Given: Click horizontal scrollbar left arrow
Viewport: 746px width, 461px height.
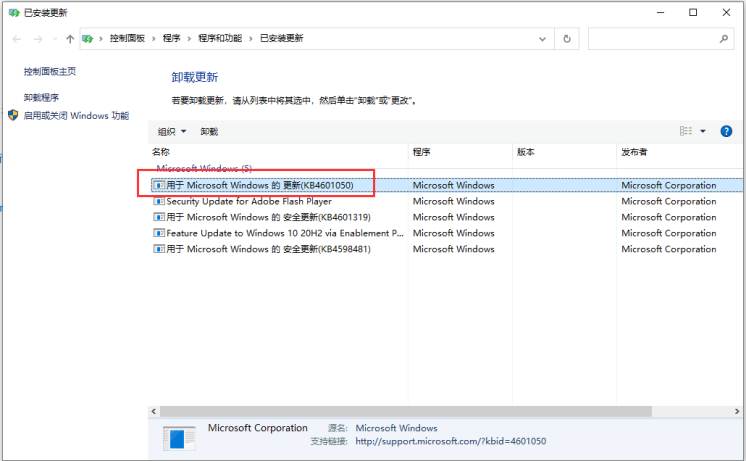Looking at the screenshot, I should pyautogui.click(x=154, y=411).
